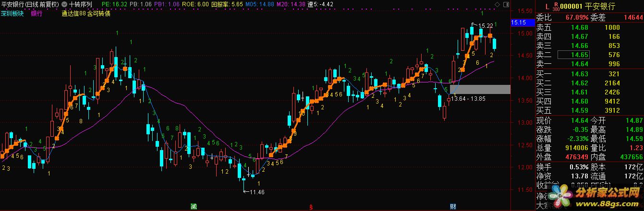Click the 现价 14.64 value

click(580, 120)
